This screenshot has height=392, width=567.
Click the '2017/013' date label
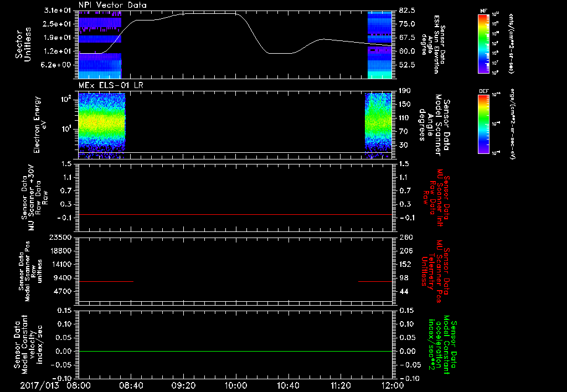(39, 385)
